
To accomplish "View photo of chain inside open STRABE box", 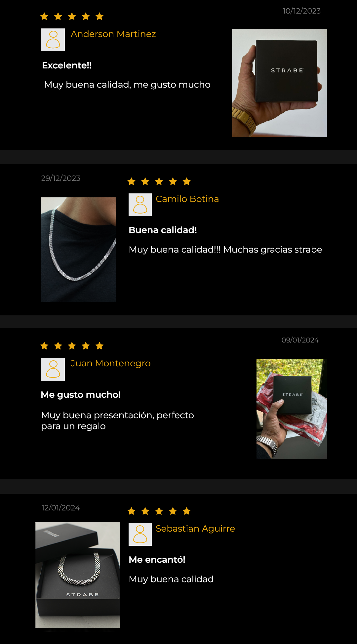I will (78, 575).
